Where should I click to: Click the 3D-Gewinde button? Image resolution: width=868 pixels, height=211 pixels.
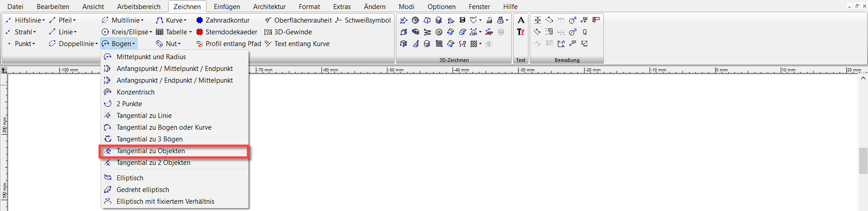pos(288,32)
